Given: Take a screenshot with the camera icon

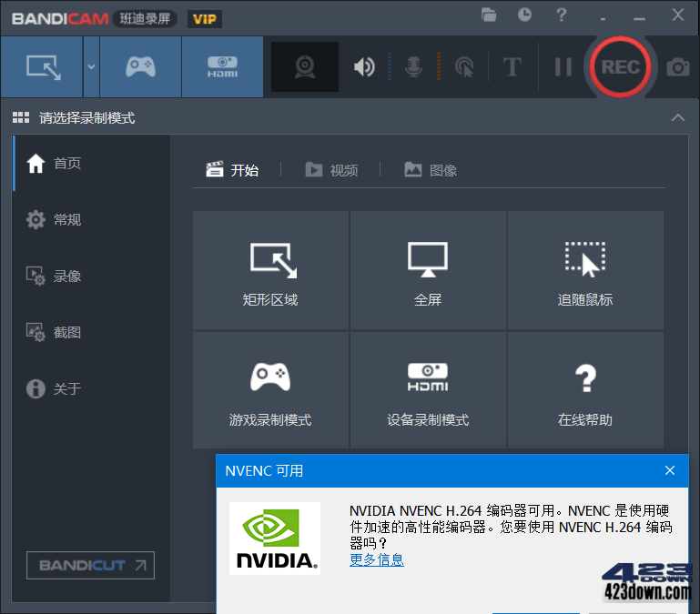Looking at the screenshot, I should point(678,67).
